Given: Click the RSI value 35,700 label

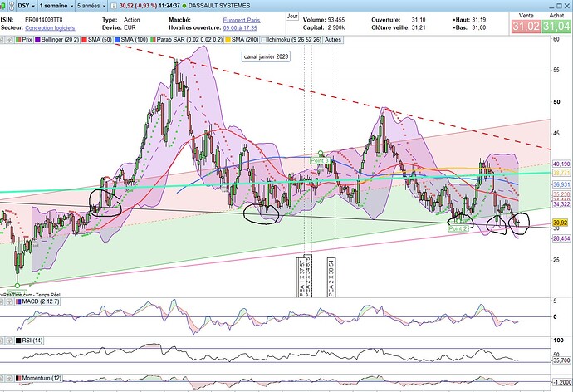Looking at the screenshot, I should [561, 360].
